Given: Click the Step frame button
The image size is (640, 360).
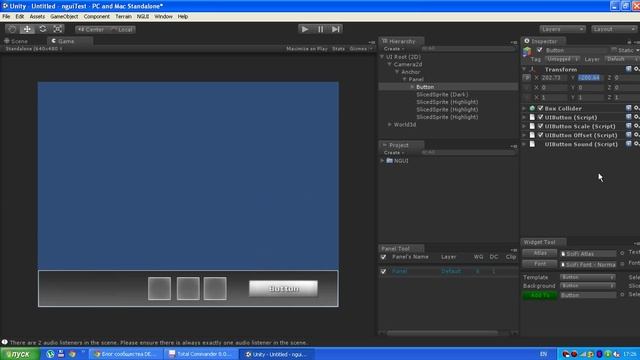Looking at the screenshot, I should 336,29.
